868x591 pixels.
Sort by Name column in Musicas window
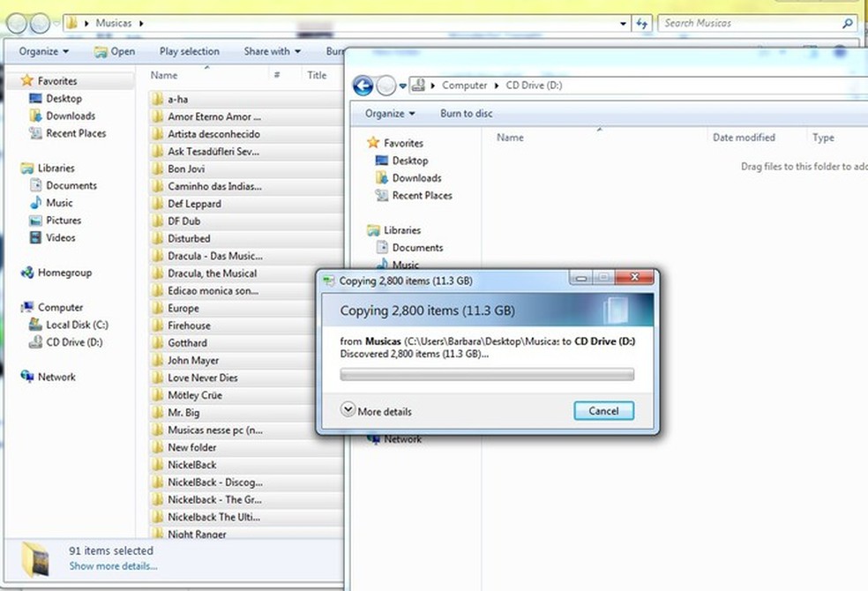164,75
